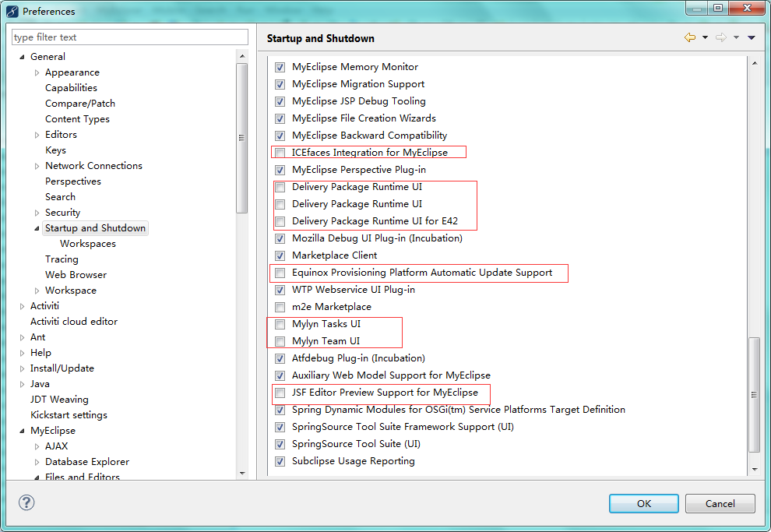
Task: Select JDT Weaving preference page
Action: point(59,400)
